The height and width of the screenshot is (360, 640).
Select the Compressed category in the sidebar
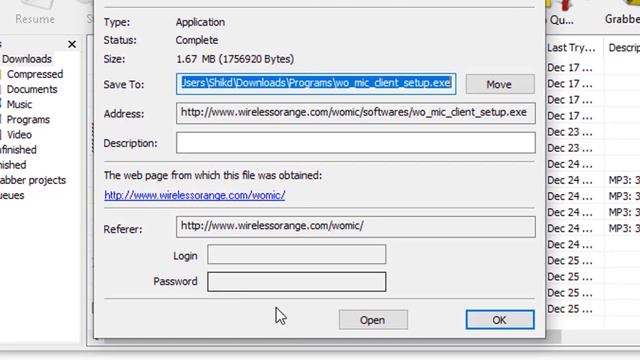(35, 74)
